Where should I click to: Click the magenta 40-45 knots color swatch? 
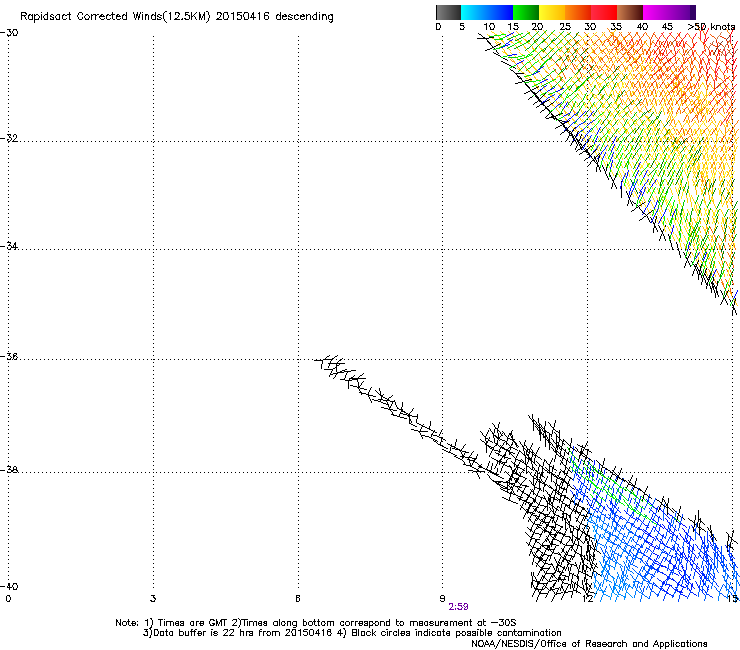[x=656, y=12]
